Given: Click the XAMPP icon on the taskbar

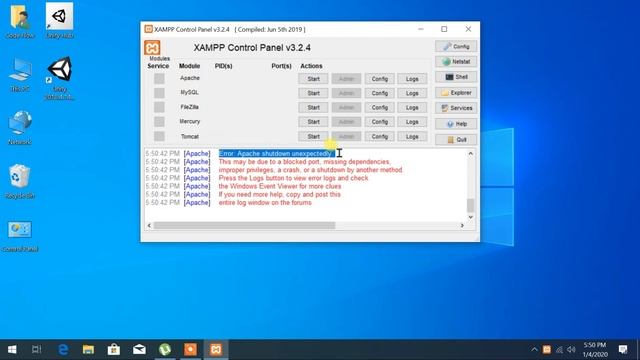Looking at the screenshot, I should pos(216,349).
